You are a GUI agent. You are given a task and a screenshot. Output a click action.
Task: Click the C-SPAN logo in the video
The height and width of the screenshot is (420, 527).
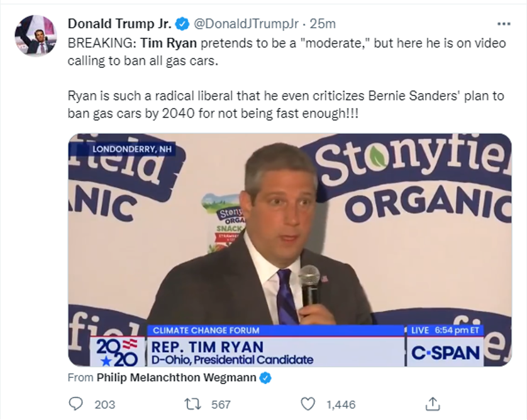tap(445, 353)
